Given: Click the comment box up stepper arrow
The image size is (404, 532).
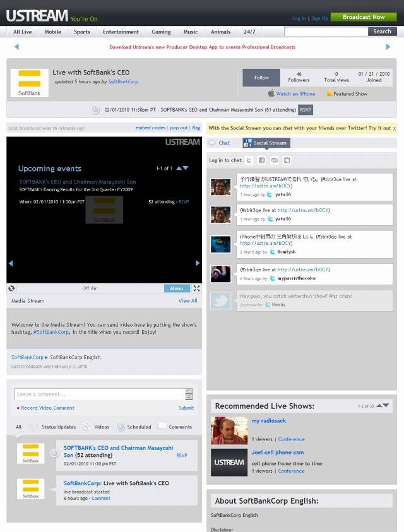Looking at the screenshot, I should pos(189,391).
